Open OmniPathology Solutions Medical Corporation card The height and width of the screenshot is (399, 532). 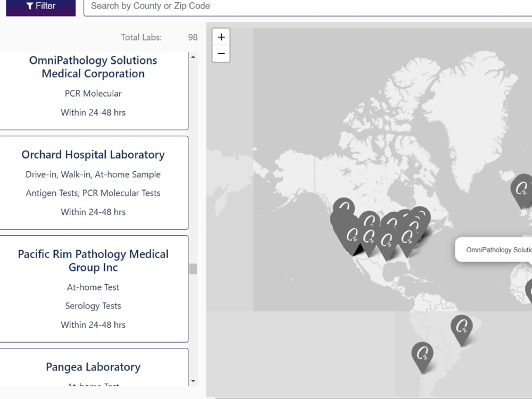pyautogui.click(x=93, y=90)
